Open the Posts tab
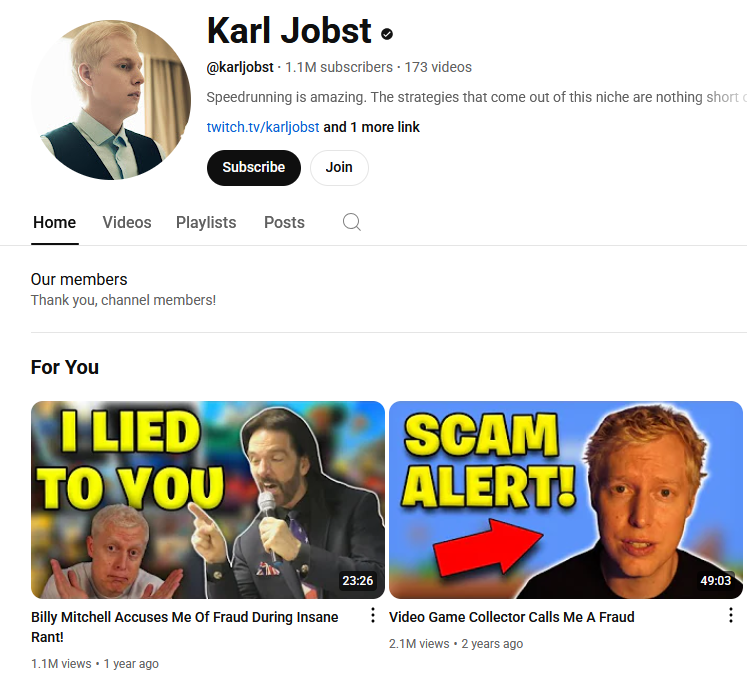This screenshot has width=747, height=682. pyautogui.click(x=284, y=222)
